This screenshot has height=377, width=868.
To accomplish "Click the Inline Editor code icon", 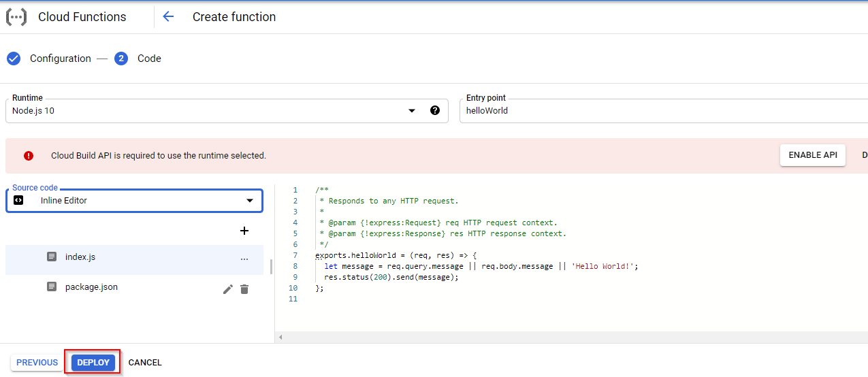I will point(18,200).
